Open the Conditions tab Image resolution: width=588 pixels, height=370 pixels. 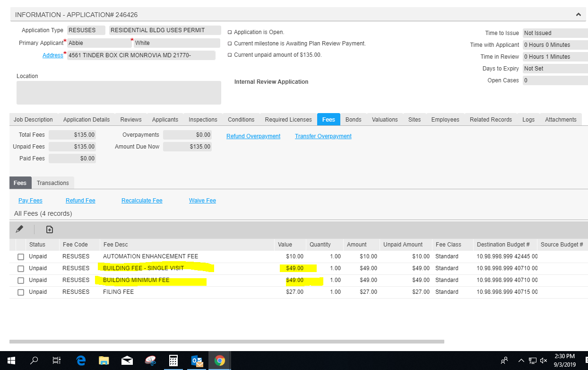(x=241, y=120)
